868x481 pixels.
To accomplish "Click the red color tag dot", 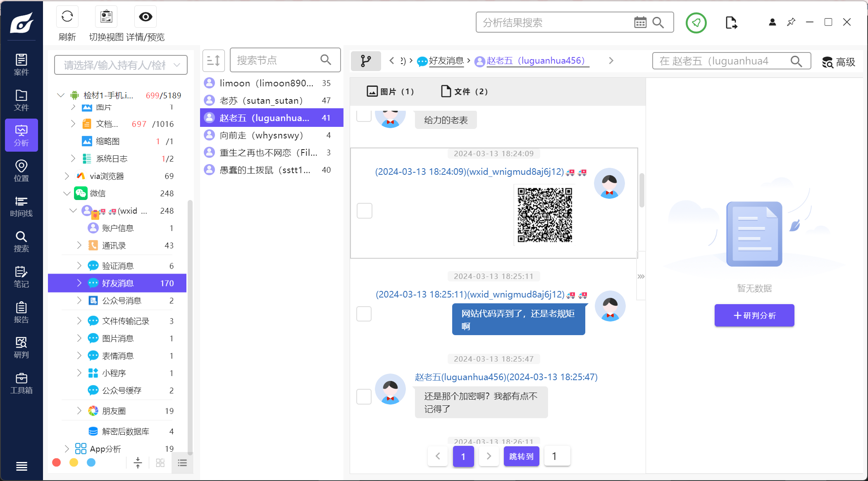I will click(x=57, y=462).
